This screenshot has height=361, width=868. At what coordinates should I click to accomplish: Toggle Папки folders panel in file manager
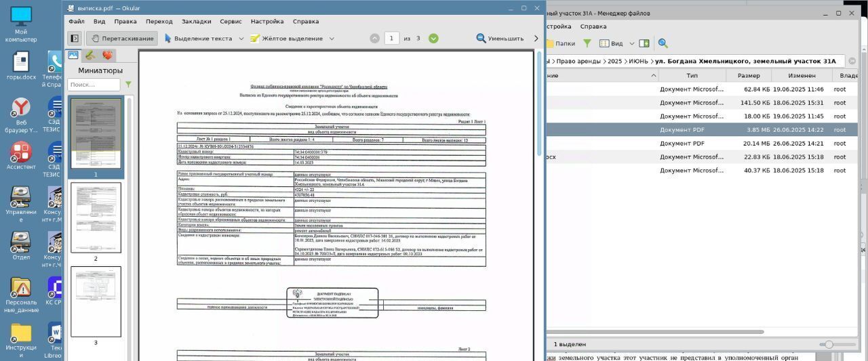point(561,43)
